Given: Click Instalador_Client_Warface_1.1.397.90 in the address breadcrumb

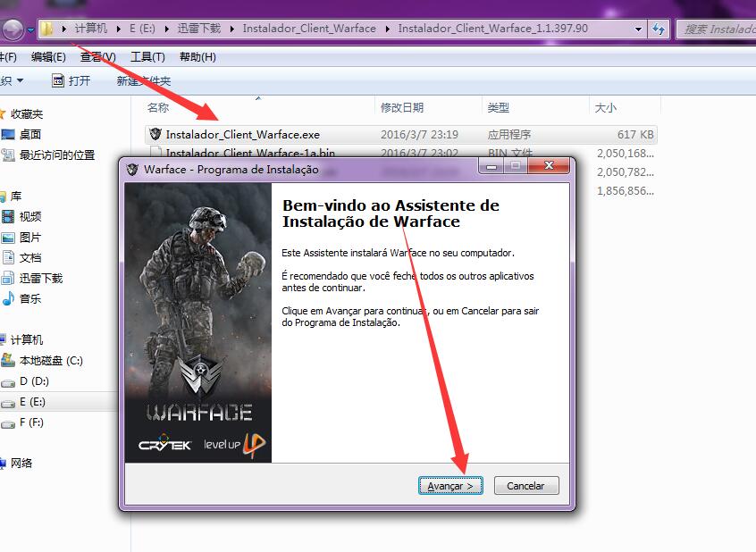Looking at the screenshot, I should 492,29.
